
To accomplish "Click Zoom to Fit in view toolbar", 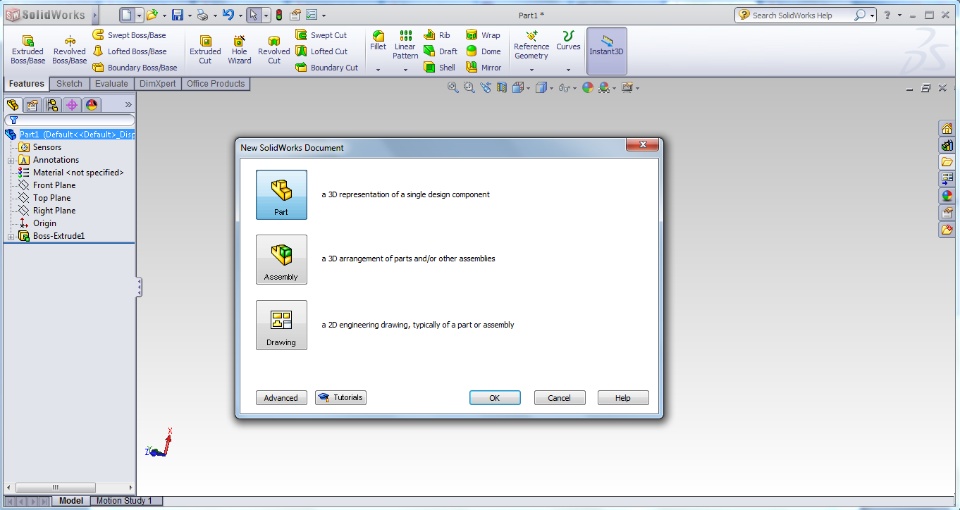I will coord(452,88).
